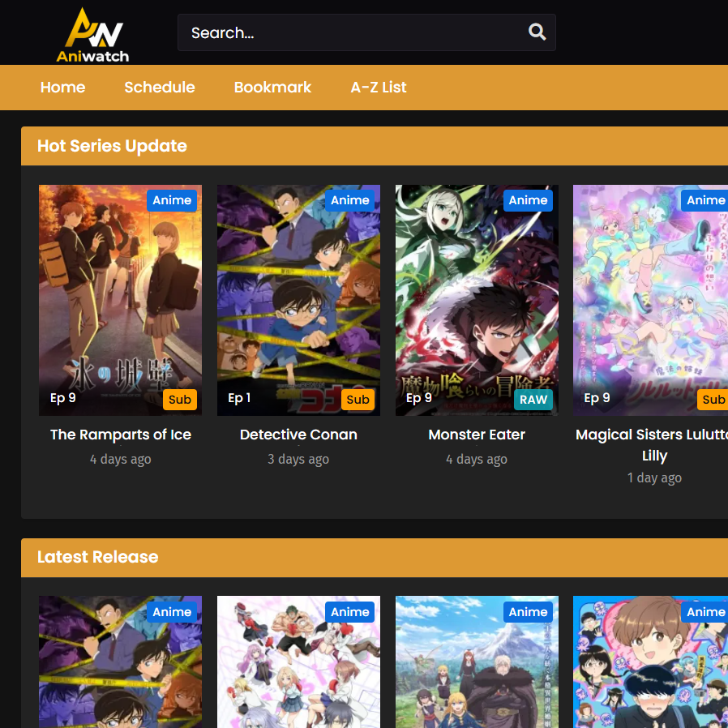Open the Schedule menu item
The height and width of the screenshot is (728, 728).
(x=160, y=88)
